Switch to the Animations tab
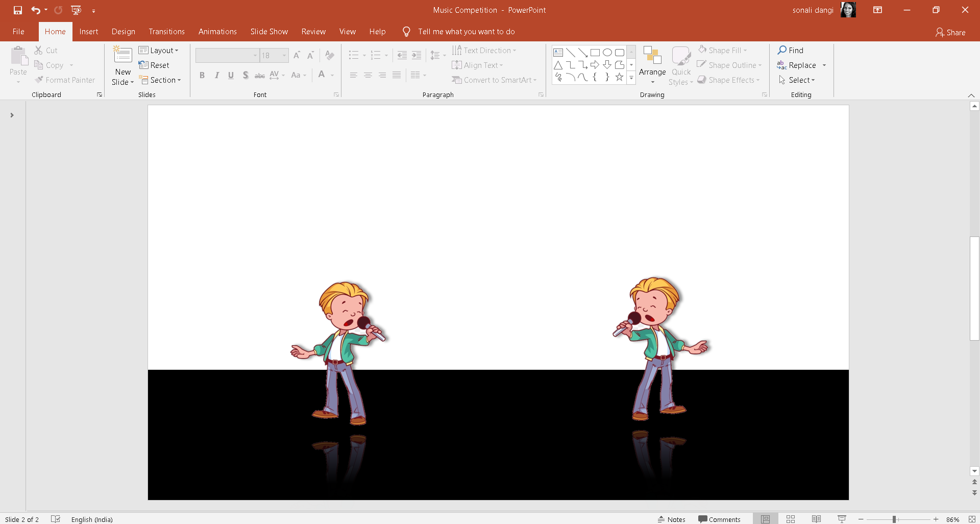The width and height of the screenshot is (980, 524). pyautogui.click(x=217, y=32)
